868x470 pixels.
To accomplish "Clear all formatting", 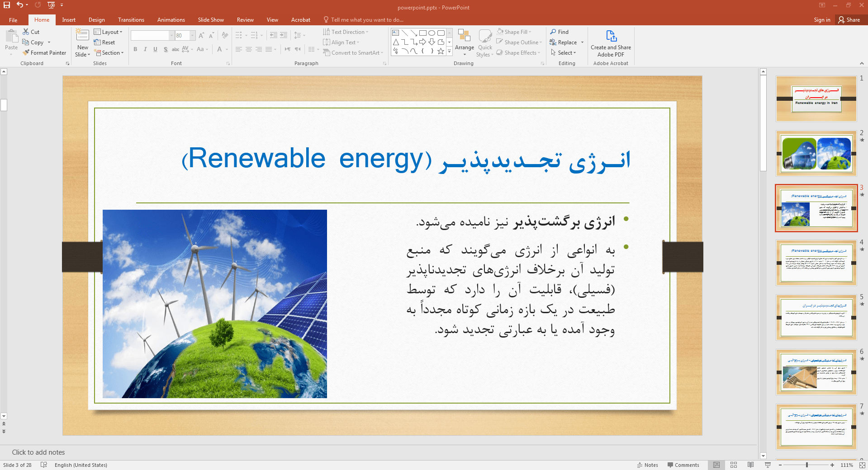I will point(225,36).
